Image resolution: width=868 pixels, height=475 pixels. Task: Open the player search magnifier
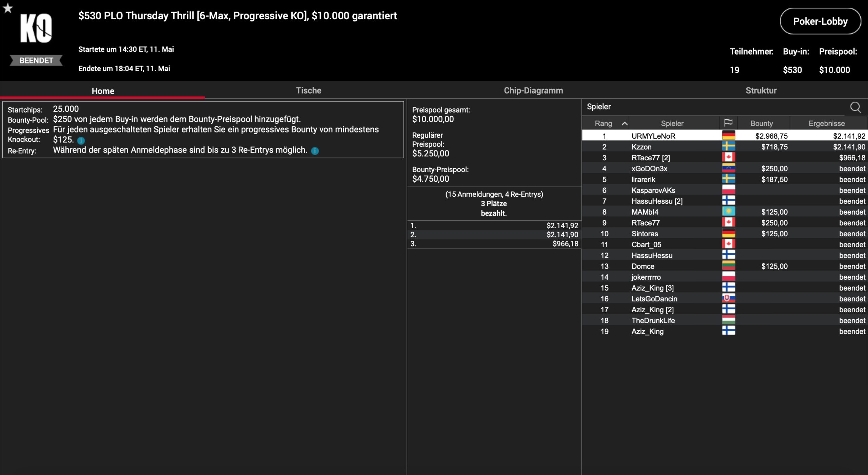(855, 107)
